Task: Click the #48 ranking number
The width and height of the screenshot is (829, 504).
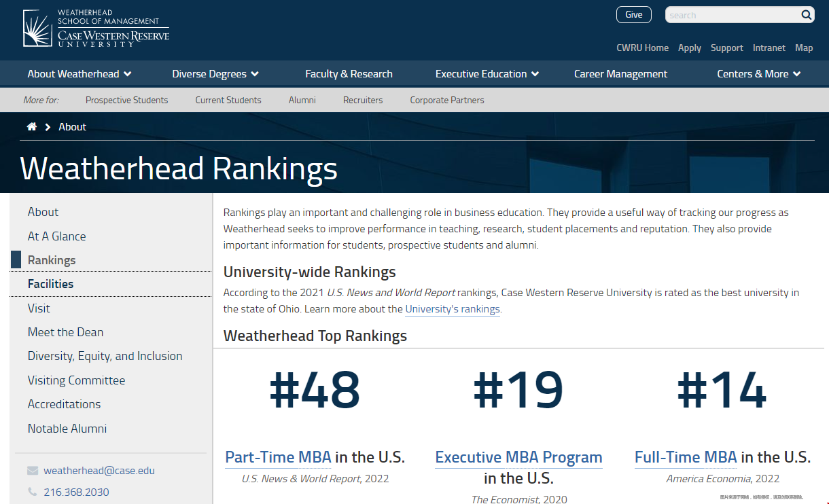Action: pyautogui.click(x=315, y=391)
